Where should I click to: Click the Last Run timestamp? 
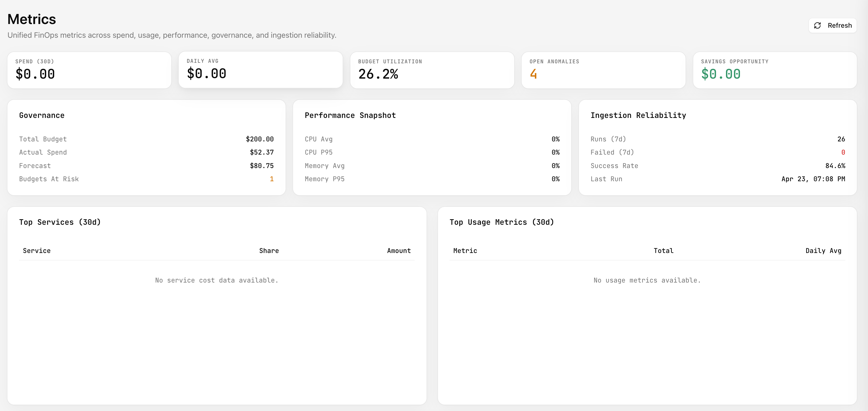813,179
